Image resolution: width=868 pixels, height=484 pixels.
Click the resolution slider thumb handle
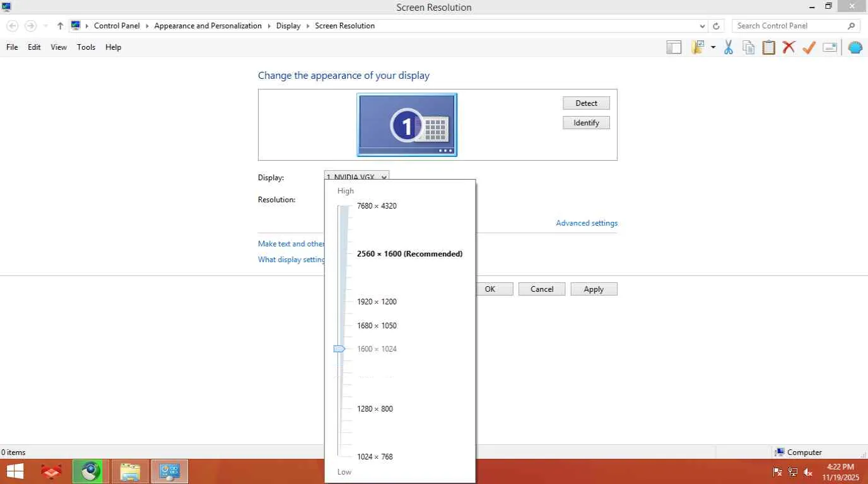tap(339, 349)
